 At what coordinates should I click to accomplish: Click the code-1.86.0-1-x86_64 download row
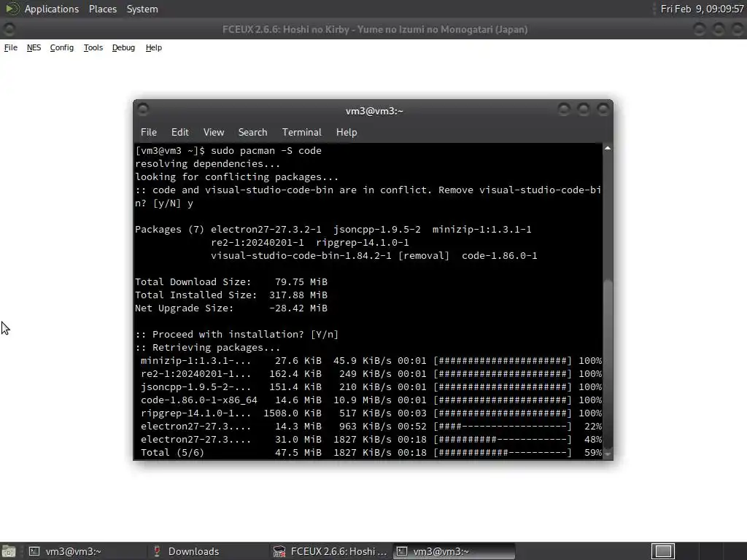371,400
